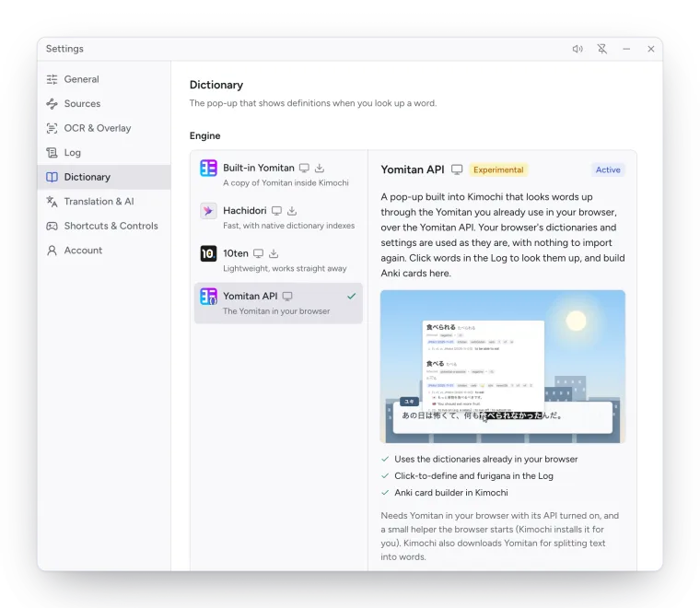The height and width of the screenshot is (608, 700).
Task: Open the Account settings section
Action: 104,251
